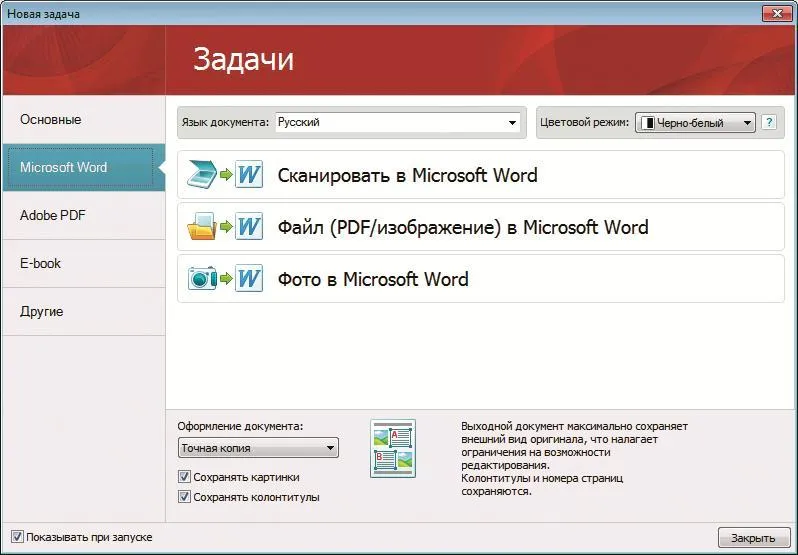Click the Закрыть button
The image size is (798, 555).
[753, 538]
